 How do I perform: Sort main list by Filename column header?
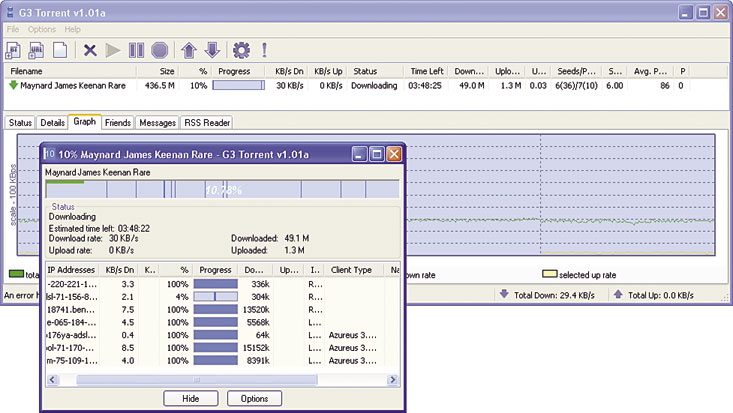(x=71, y=71)
